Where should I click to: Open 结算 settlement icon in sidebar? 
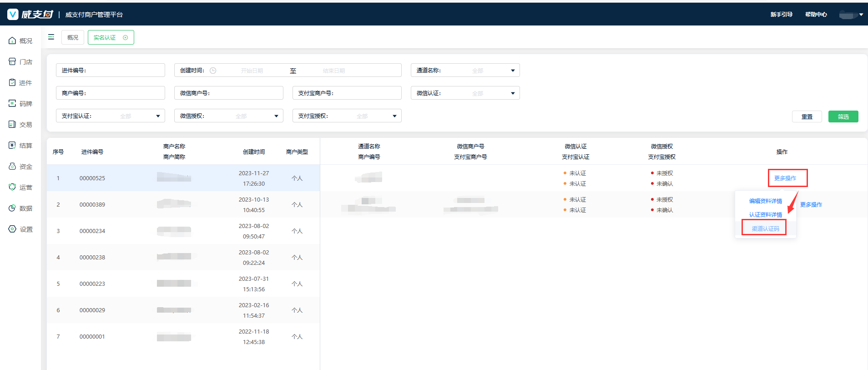[12, 145]
